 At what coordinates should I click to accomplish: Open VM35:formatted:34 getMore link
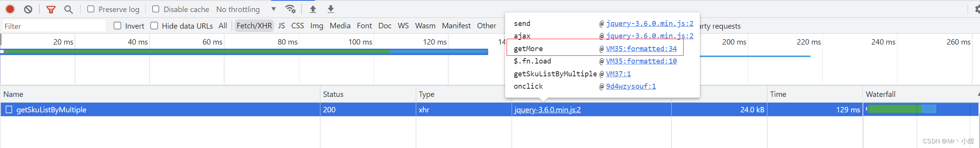pos(641,49)
